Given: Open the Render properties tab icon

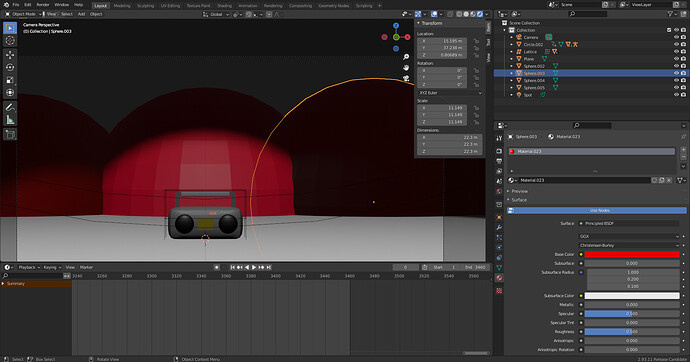Looking at the screenshot, I should (x=499, y=151).
